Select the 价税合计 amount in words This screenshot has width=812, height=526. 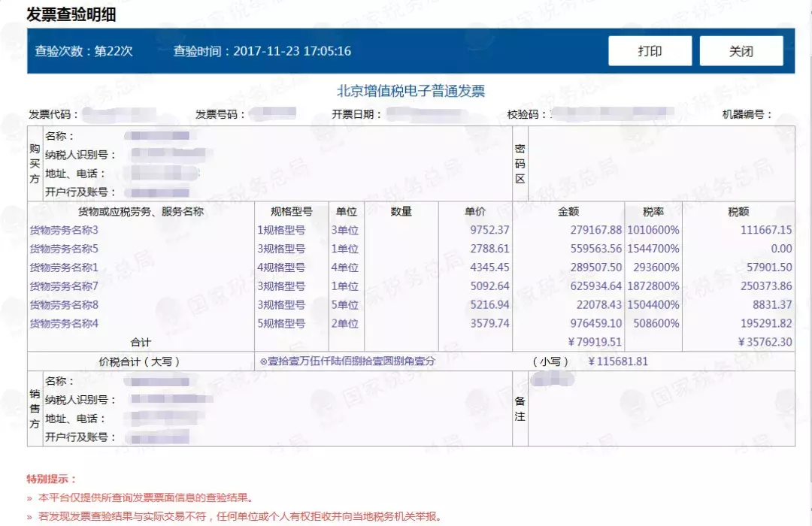[347, 361]
